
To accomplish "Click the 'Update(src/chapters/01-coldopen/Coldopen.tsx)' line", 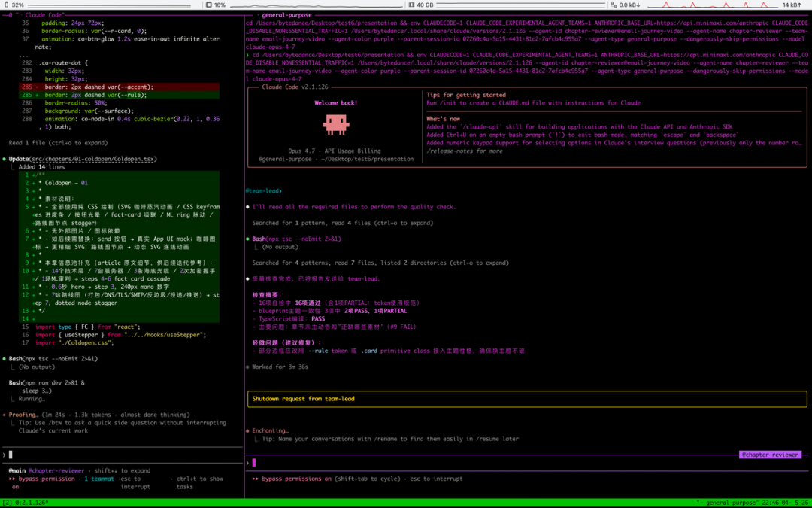I will point(83,159).
